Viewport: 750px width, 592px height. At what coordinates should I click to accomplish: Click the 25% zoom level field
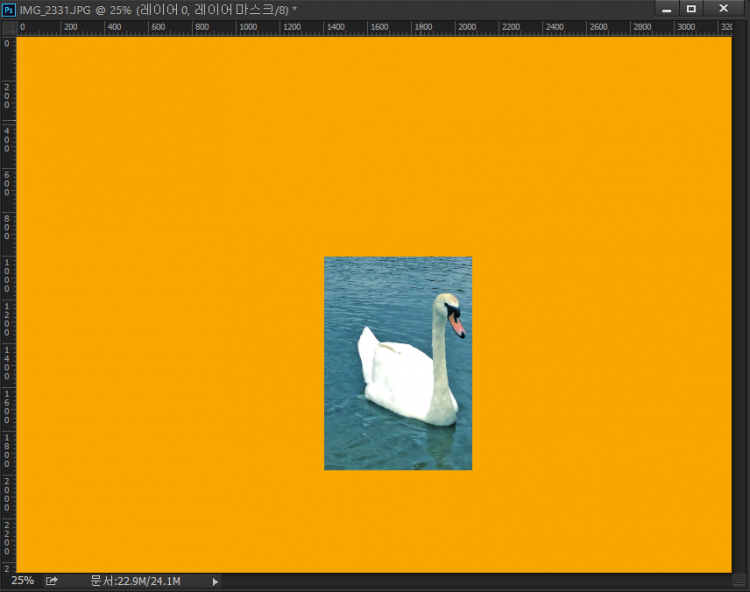pos(22,581)
